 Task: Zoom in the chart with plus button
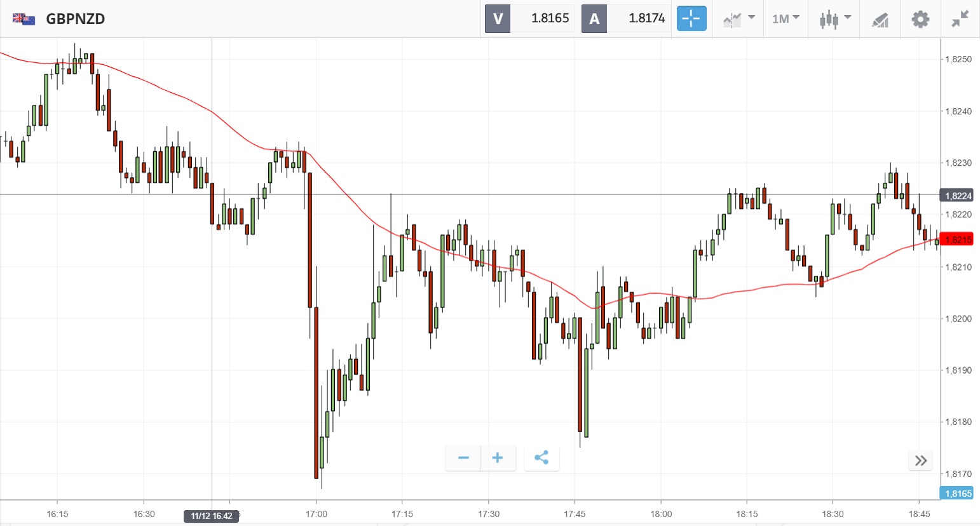click(498, 458)
